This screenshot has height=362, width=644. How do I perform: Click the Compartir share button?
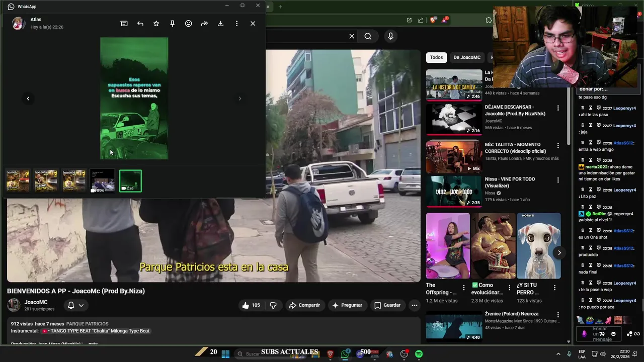304,305
